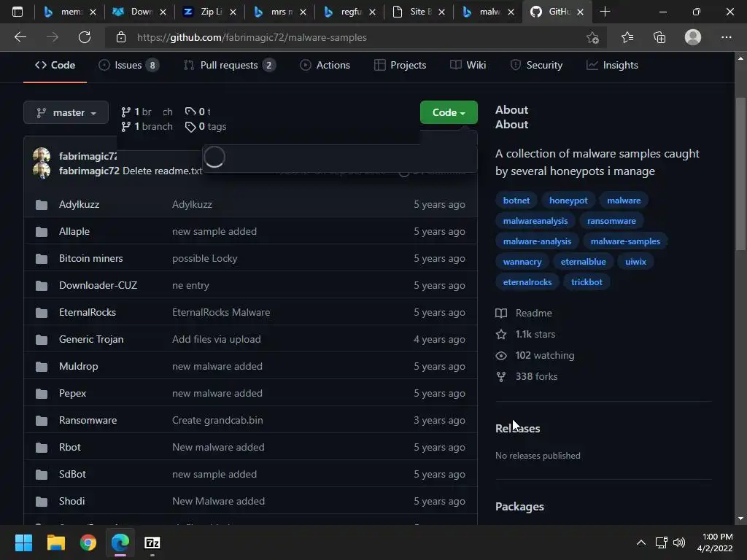Open the Wiki tab
747x560 pixels.
[468, 65]
